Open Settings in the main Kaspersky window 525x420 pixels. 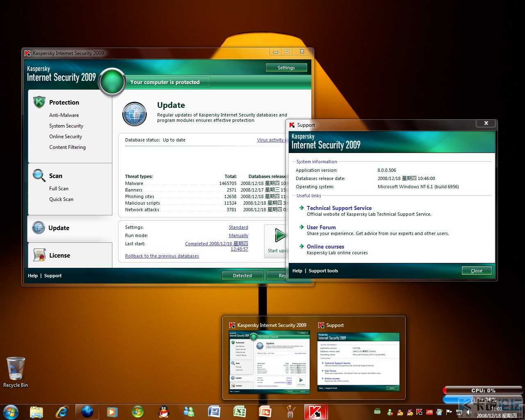pos(286,68)
